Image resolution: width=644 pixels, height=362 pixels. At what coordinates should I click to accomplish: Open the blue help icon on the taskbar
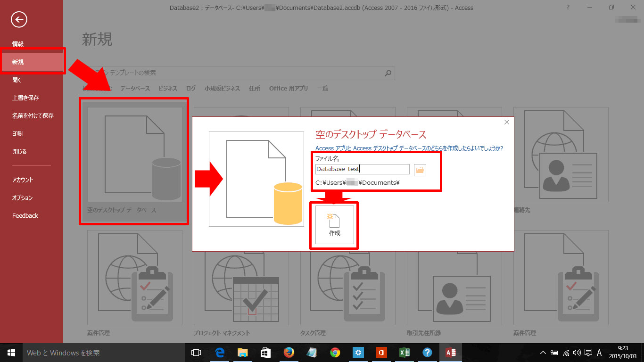427,353
